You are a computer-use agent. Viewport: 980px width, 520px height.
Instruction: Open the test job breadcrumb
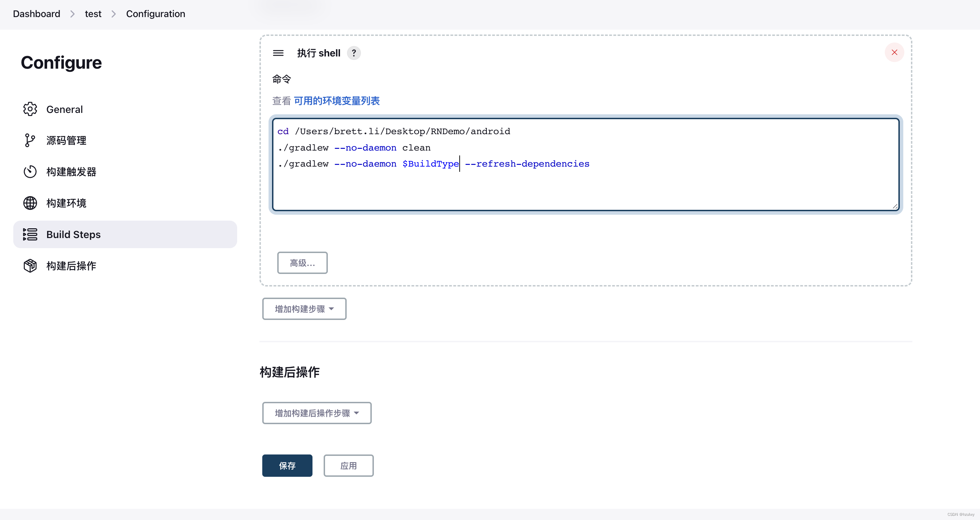[93, 14]
